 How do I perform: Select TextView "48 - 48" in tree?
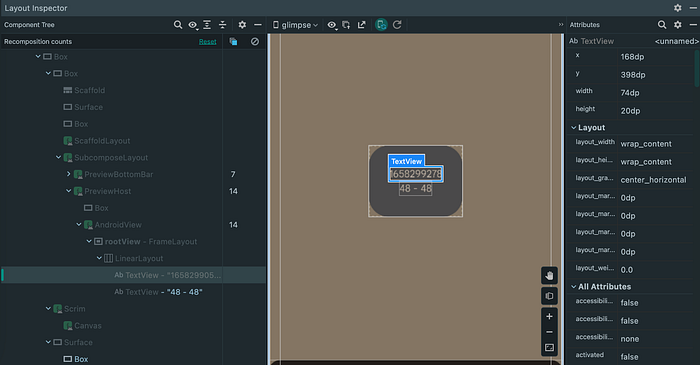point(158,292)
